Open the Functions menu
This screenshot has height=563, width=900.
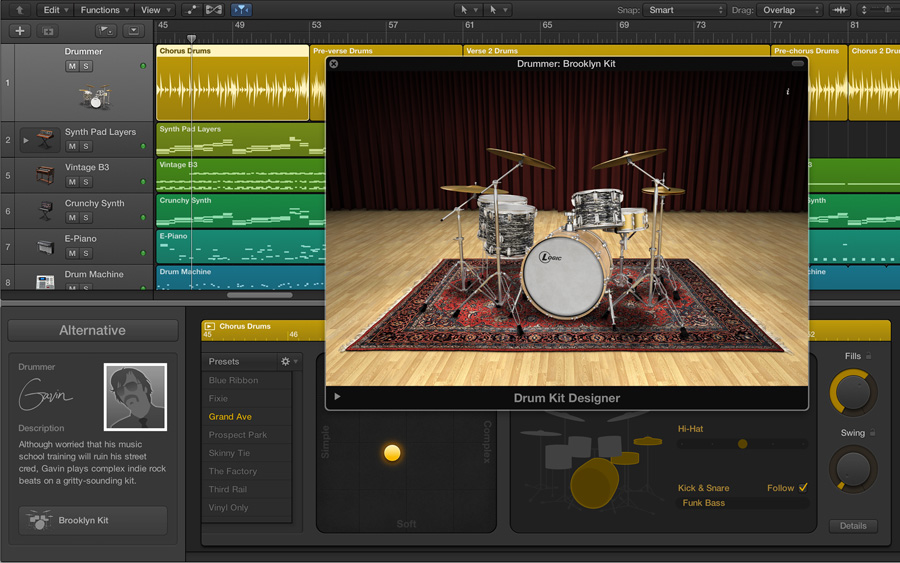(x=103, y=10)
